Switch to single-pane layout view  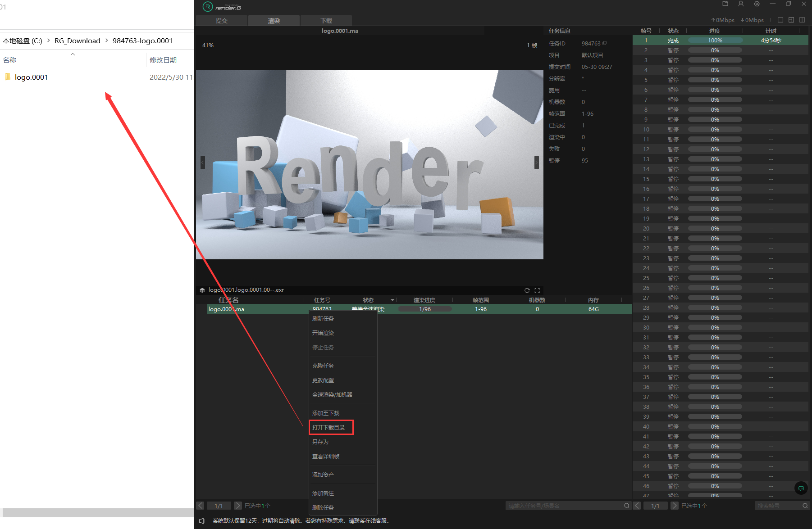coord(780,20)
